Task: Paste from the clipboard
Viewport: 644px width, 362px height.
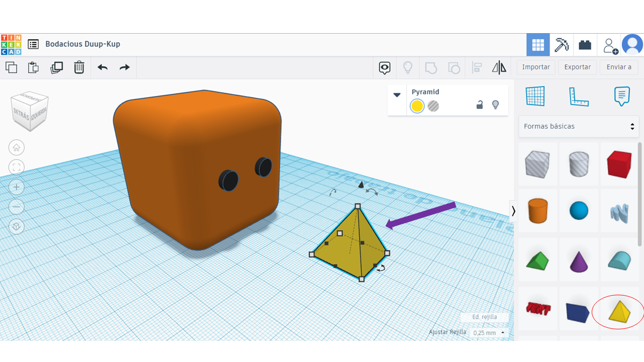Action: click(34, 67)
